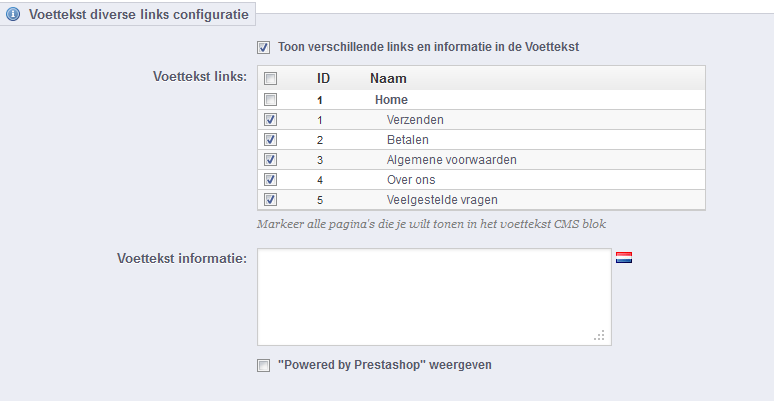This screenshot has width=774, height=401.
Task: Uncheck the Algemene voorwaarden checkbox
Action: (x=270, y=160)
